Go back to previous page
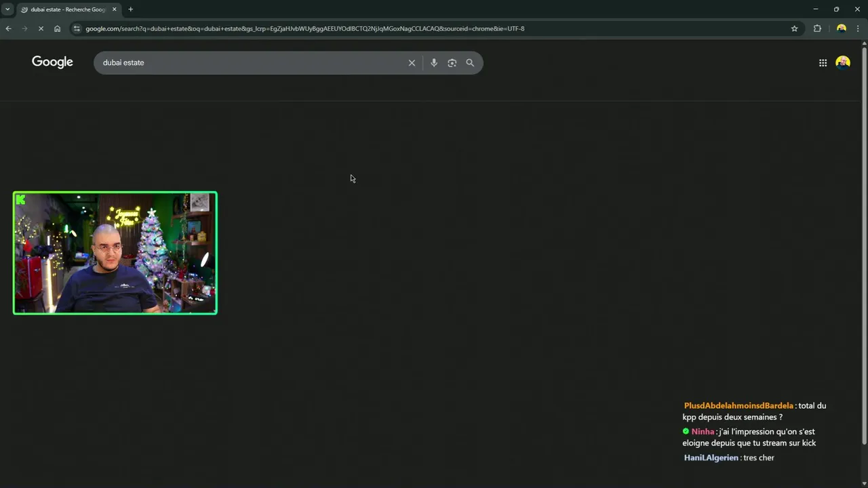This screenshot has height=488, width=868. coord(8,28)
